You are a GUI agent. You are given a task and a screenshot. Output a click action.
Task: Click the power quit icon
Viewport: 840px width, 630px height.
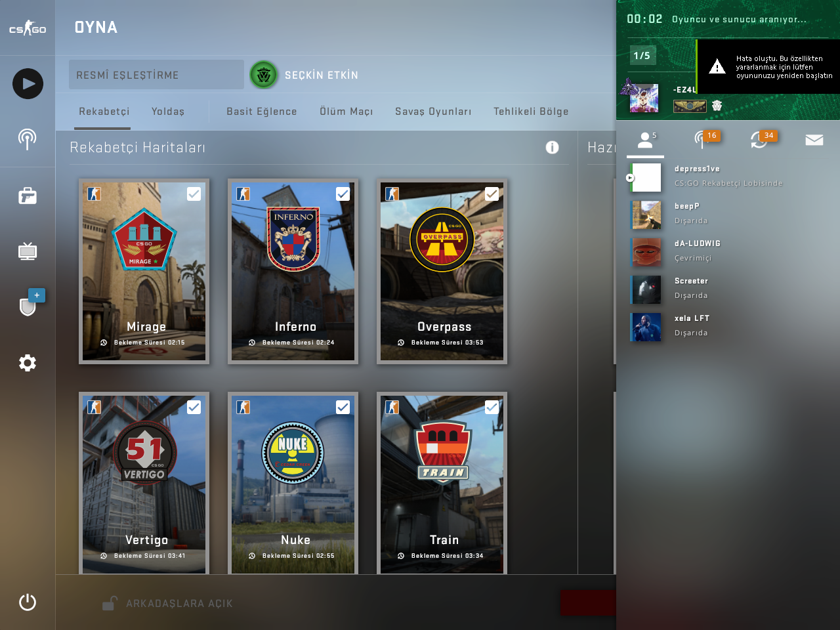pyautogui.click(x=28, y=602)
